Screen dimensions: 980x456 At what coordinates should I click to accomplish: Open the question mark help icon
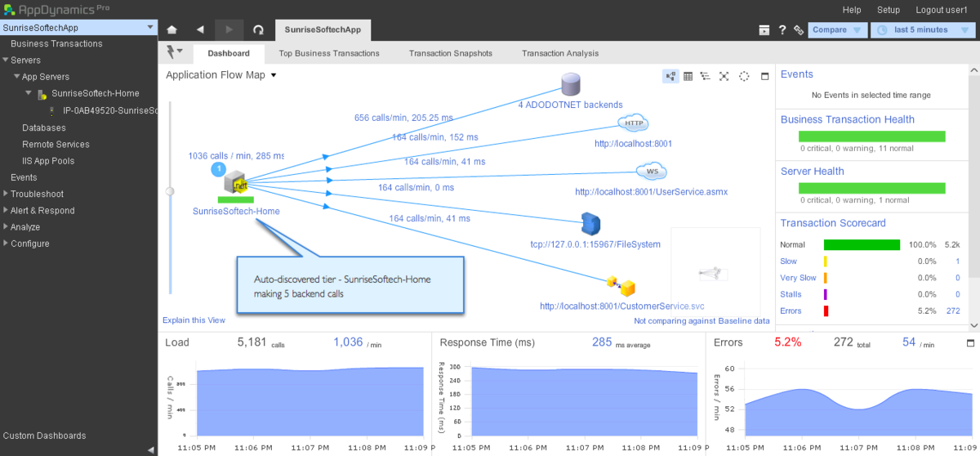tap(782, 30)
